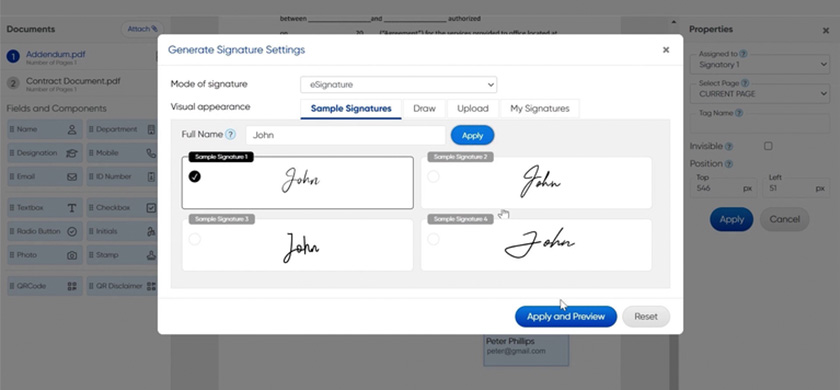
Task: Click the Department field badge icon
Action: tap(151, 130)
